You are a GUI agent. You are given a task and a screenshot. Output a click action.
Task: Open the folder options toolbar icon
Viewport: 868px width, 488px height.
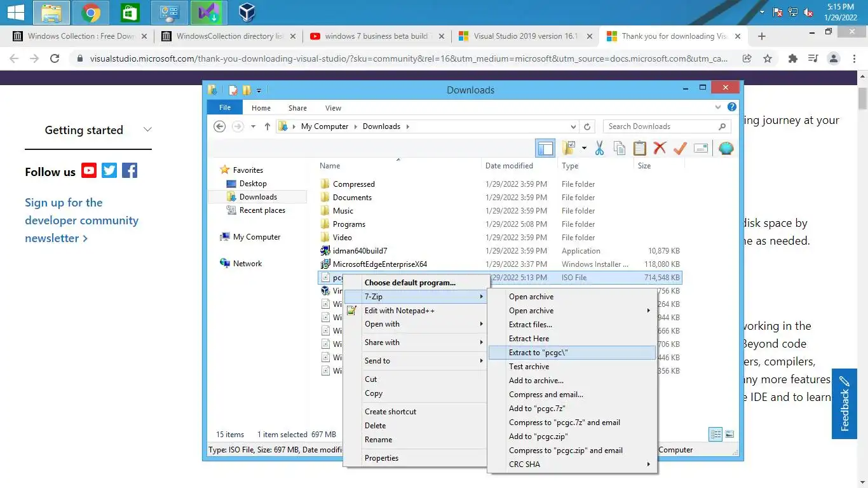[x=569, y=148]
